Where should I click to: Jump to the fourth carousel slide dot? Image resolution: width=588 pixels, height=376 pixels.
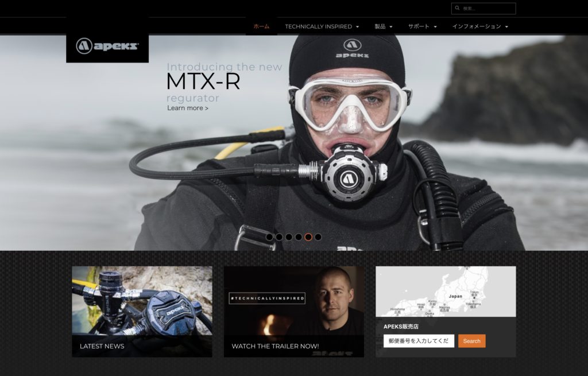[299, 237]
